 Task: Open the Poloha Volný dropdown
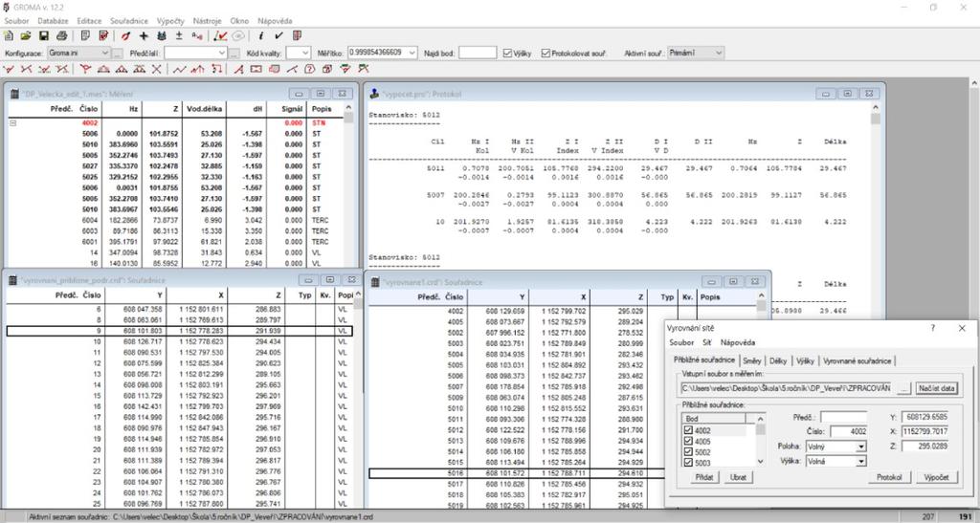[861, 447]
